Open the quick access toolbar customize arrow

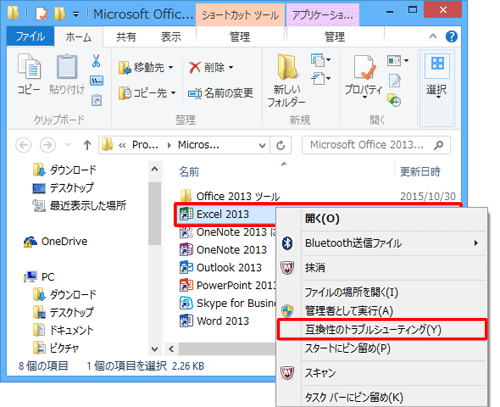(x=76, y=15)
